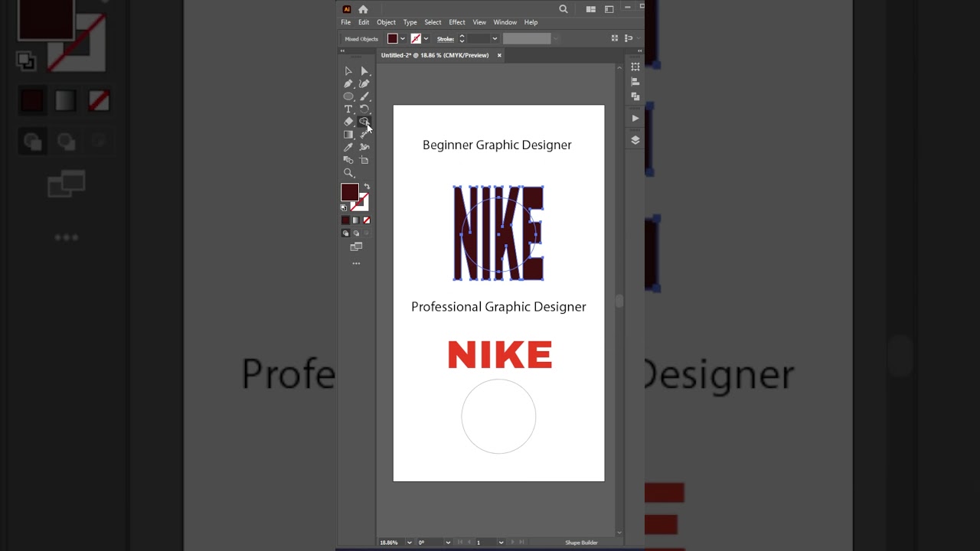Screen dimensions: 980x551
Task: Open artboard navigation dropdown
Action: click(x=501, y=543)
